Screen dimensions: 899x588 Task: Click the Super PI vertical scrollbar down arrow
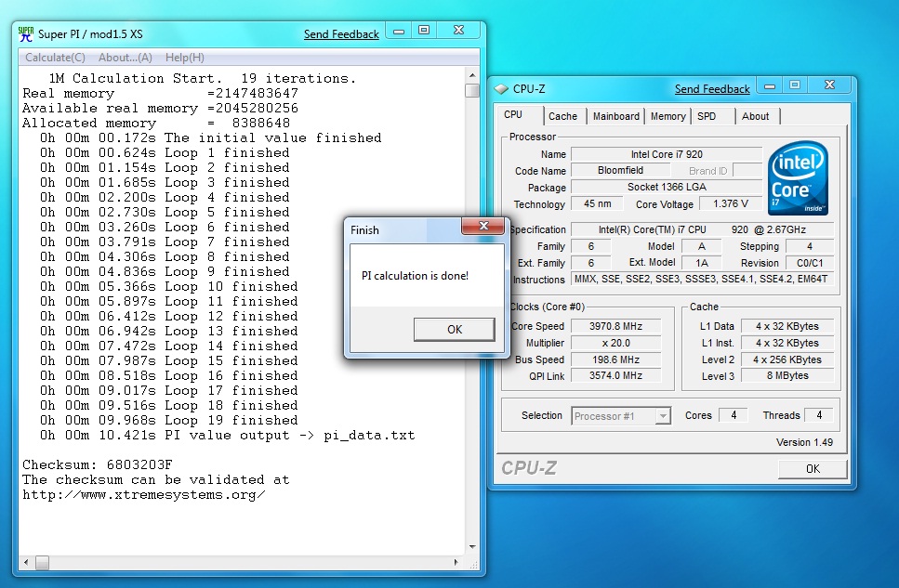click(x=472, y=547)
